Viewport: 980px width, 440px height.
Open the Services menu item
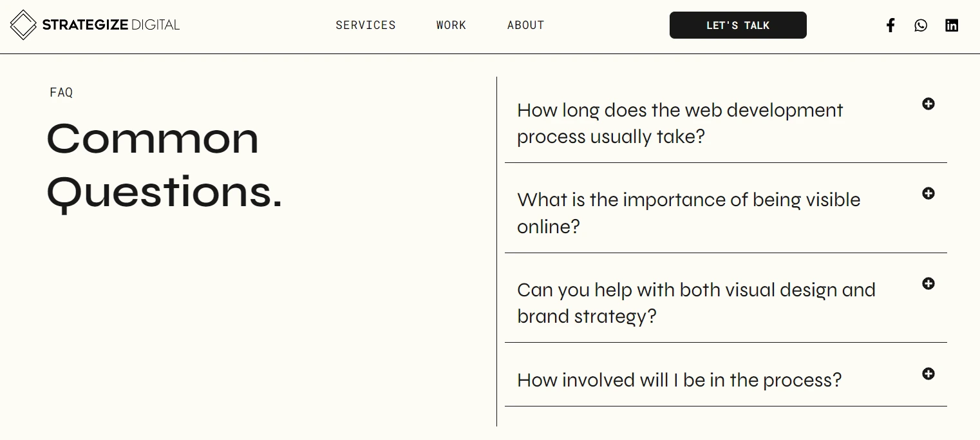click(x=366, y=25)
